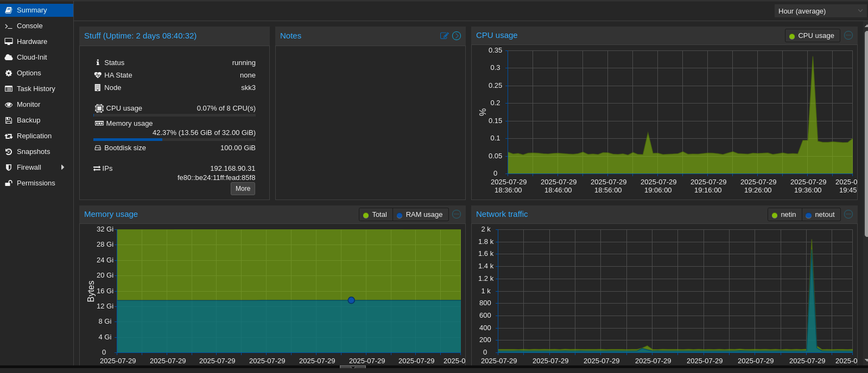Viewport: 868px width, 373px height.
Task: Click the Permissions unlock icon
Action: (x=9, y=183)
